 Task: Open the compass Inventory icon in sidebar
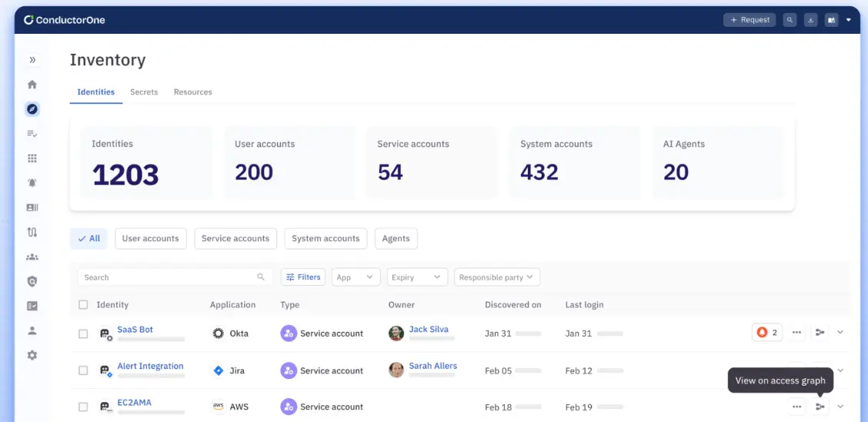32,109
